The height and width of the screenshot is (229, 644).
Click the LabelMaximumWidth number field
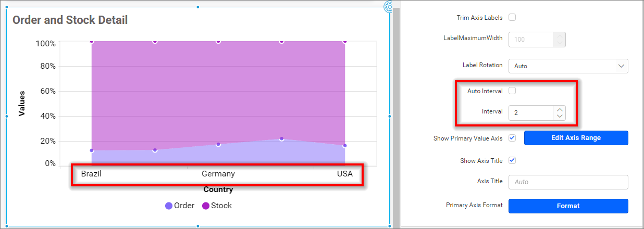pos(530,40)
